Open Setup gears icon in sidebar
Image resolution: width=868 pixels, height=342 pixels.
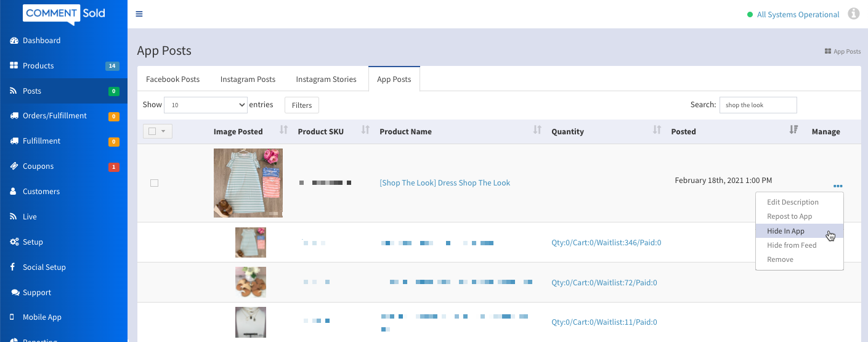tap(14, 242)
